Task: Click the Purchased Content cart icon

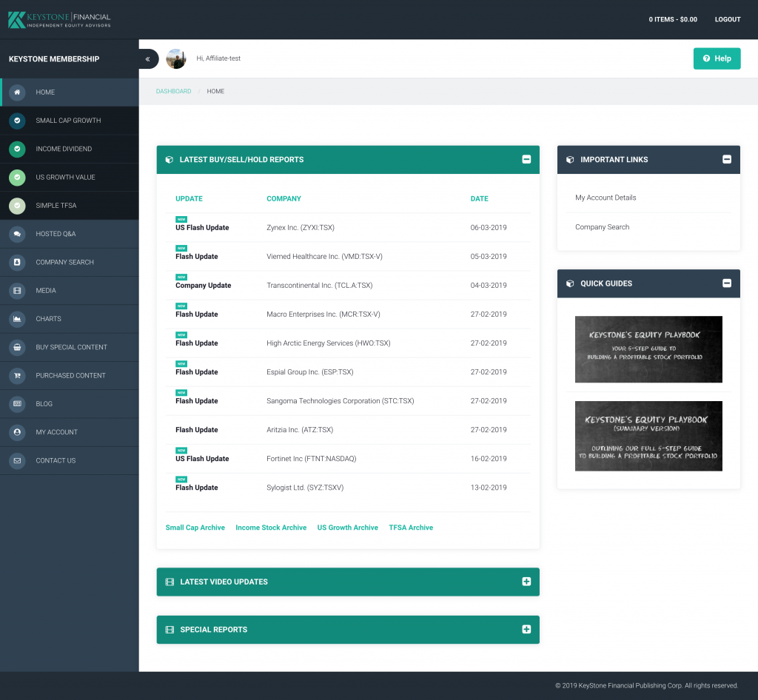Action: (17, 375)
